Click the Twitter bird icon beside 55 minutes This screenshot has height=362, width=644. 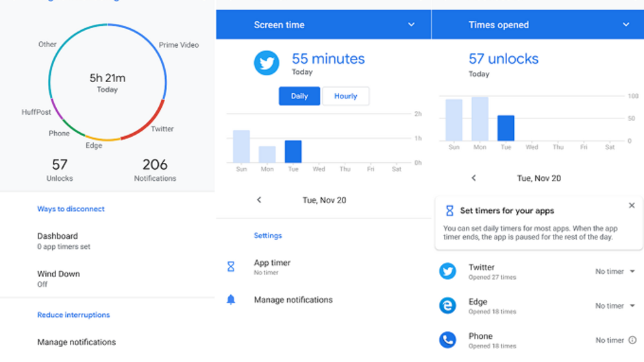pos(267,63)
